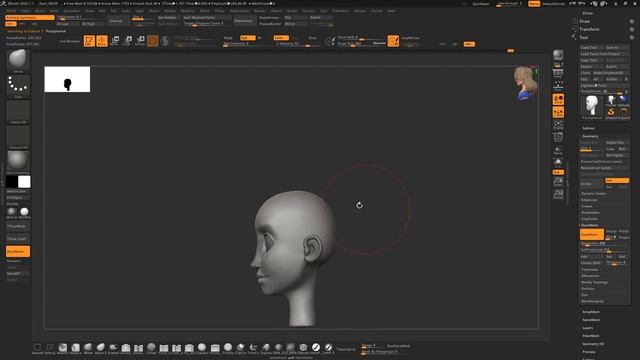This screenshot has height=360, width=640.
Task: Expand the FiberMesh section
Action: (591, 336)
